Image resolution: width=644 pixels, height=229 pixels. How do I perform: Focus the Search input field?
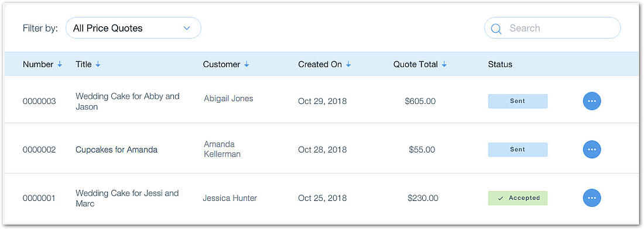(553, 28)
